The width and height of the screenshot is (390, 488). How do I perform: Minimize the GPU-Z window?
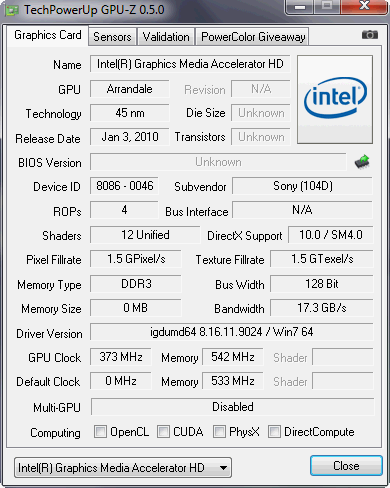click(300, 7)
